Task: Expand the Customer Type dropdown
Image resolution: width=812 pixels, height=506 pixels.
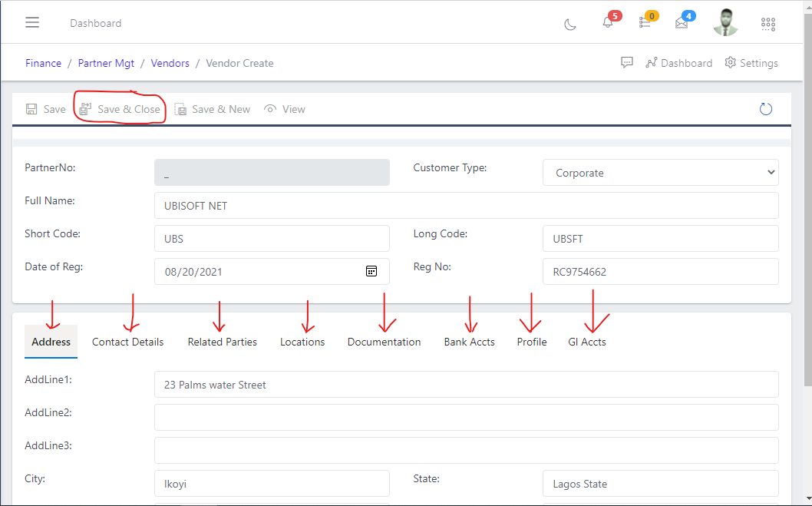Action: tap(660, 172)
